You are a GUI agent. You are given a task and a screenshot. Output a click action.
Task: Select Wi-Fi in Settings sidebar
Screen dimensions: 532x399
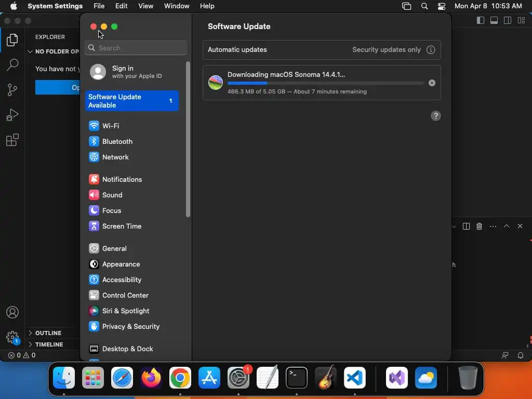(131, 126)
